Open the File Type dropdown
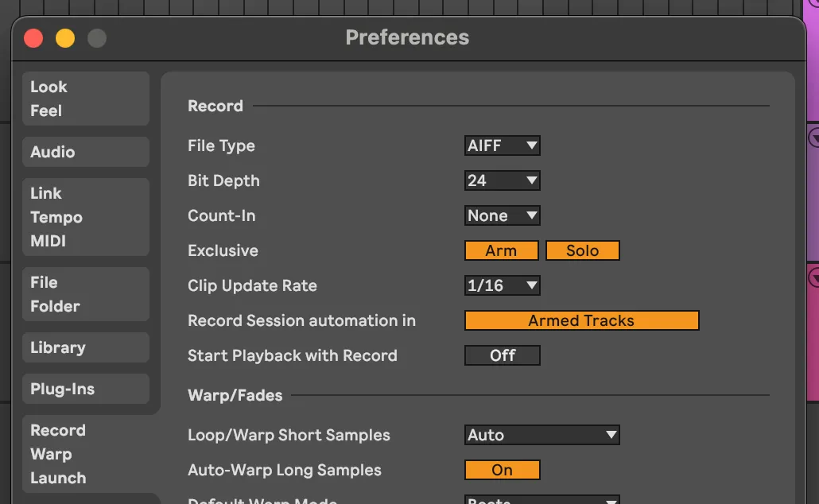 502,145
